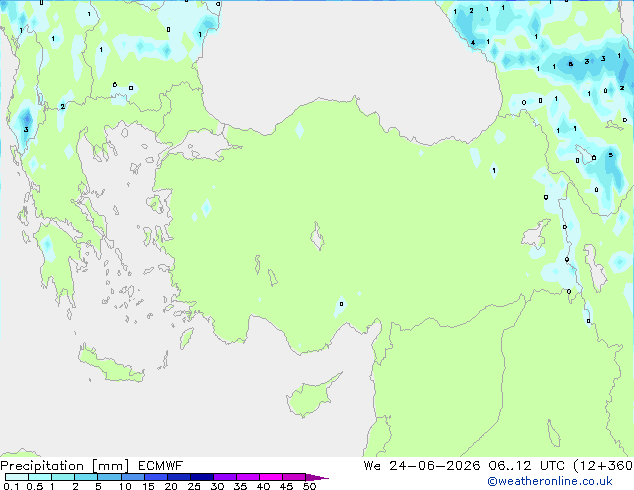This screenshot has width=634, height=490.
Task: Click the '25' legend scale value
Action: (194, 486)
